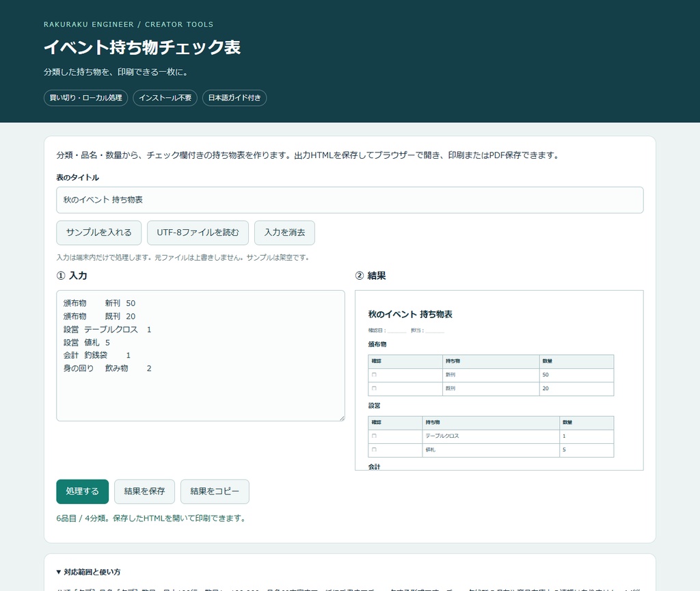The image size is (700, 591).
Task: Click the resize handle of input textarea
Action: point(342,418)
